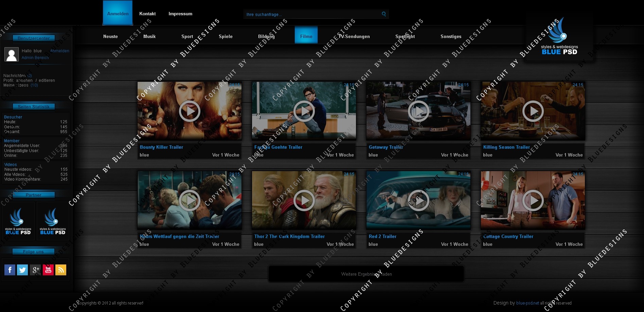The height and width of the screenshot is (312, 644).
Task: Click the Seiten Statistik panel header
Action: pyautogui.click(x=34, y=107)
